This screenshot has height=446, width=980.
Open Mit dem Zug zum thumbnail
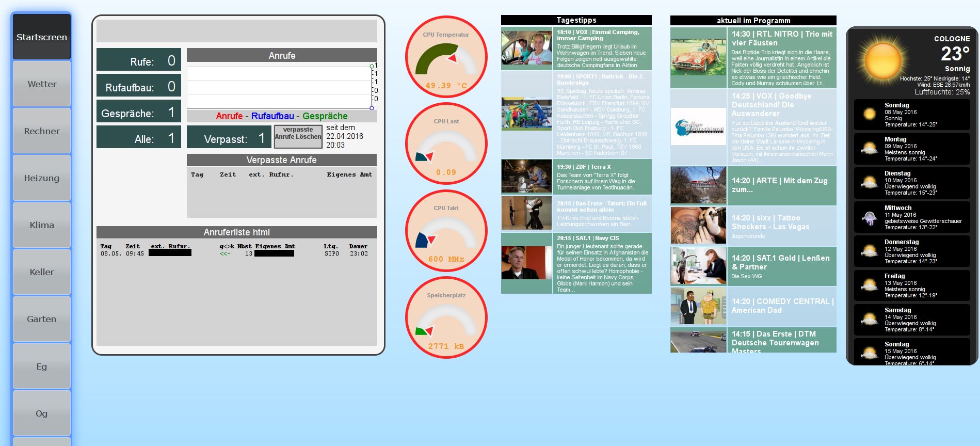click(x=699, y=185)
